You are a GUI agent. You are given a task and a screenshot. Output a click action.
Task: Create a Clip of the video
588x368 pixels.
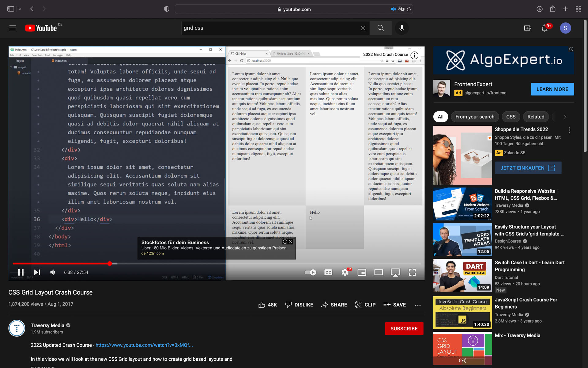pyautogui.click(x=365, y=305)
